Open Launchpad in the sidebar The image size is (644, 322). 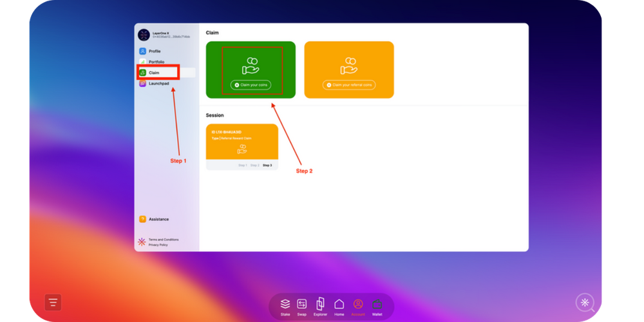pos(158,84)
